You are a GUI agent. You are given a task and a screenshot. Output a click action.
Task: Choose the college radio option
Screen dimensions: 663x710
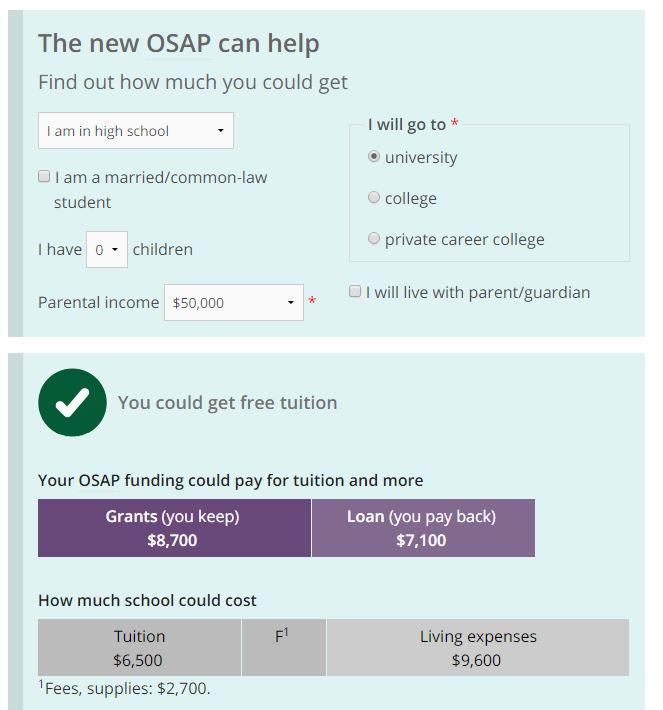click(x=374, y=197)
